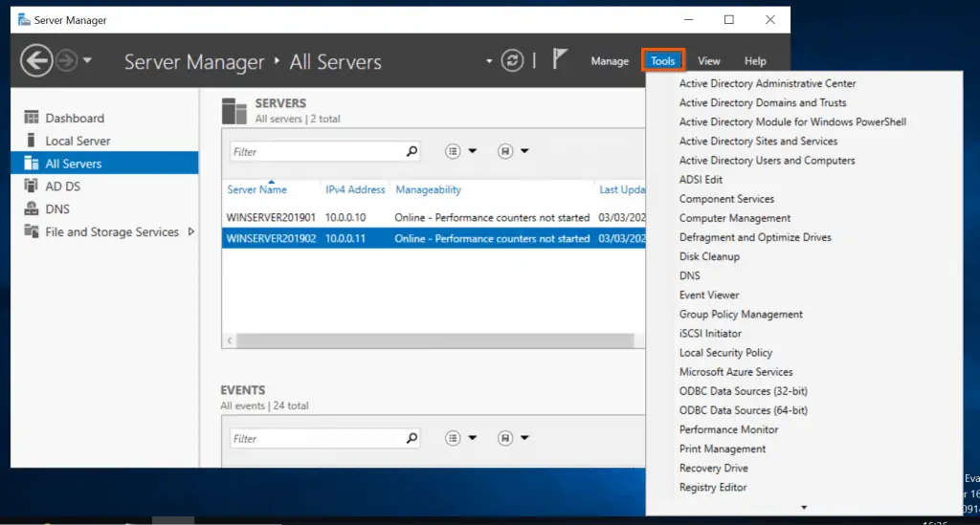Click the Dashboard sidebar icon
980x525 pixels.
31,118
